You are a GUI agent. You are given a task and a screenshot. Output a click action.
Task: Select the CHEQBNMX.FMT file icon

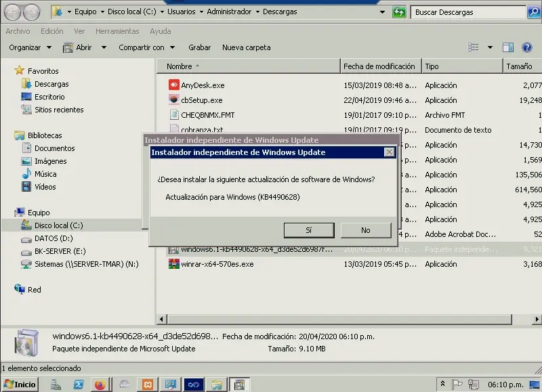click(x=174, y=114)
